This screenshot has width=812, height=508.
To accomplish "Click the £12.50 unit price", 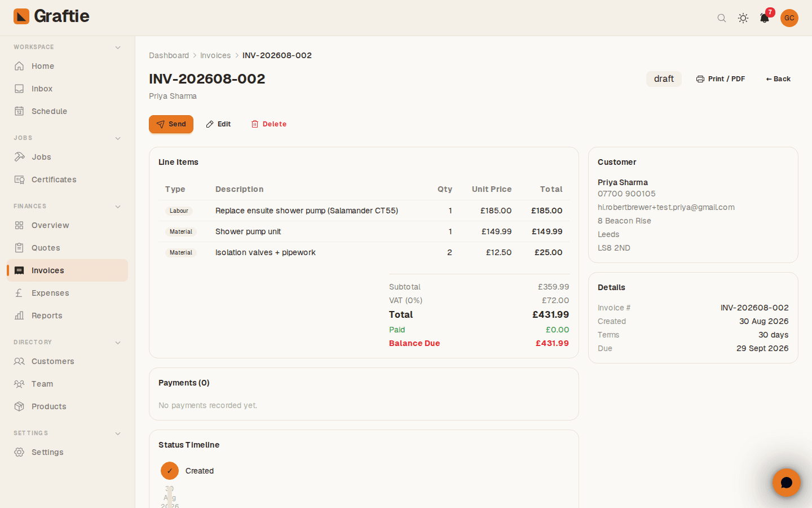I will point(498,252).
